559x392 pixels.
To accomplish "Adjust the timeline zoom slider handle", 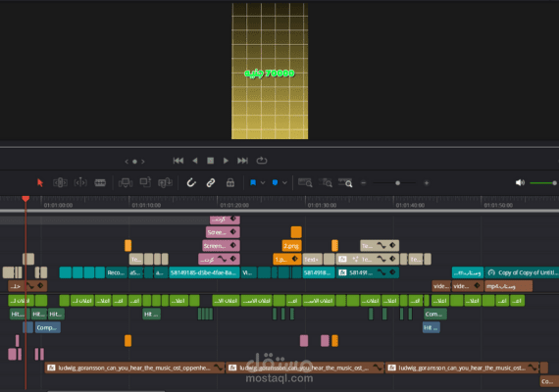I will pos(397,183).
